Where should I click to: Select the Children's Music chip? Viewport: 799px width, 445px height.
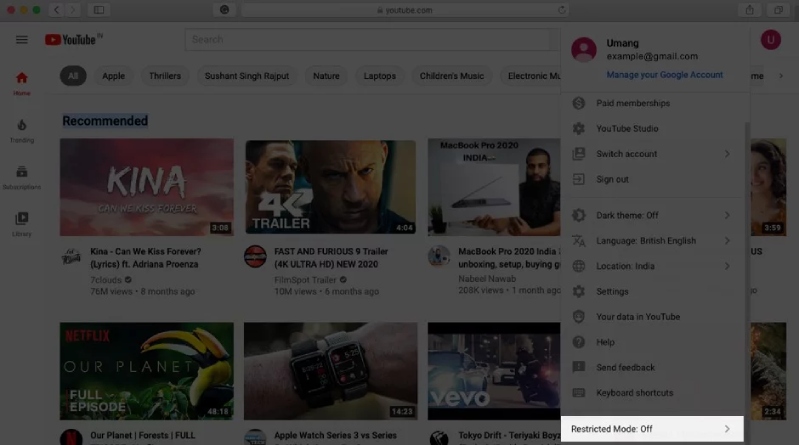[x=451, y=76]
